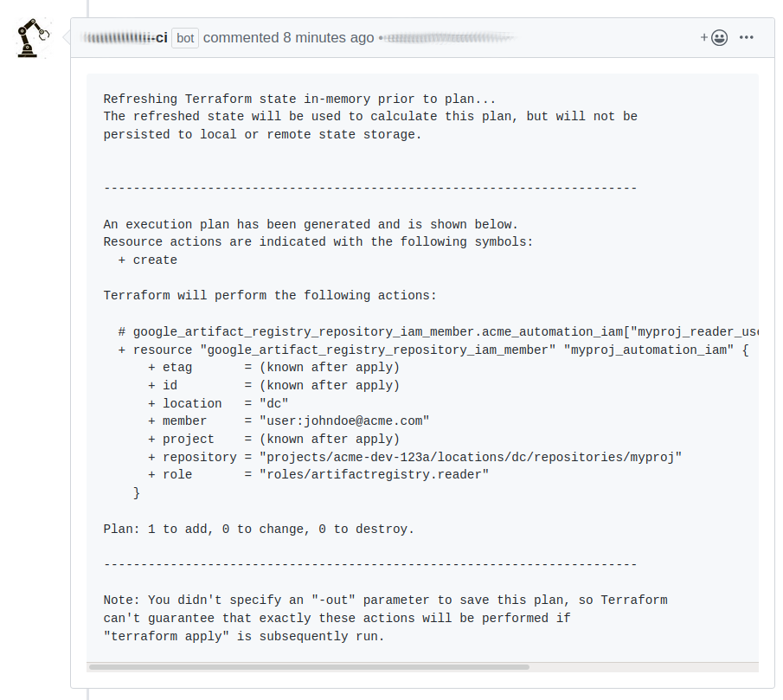Click the role value "roles/artifactregistry.reader"
The height and width of the screenshot is (700, 783).
point(374,474)
